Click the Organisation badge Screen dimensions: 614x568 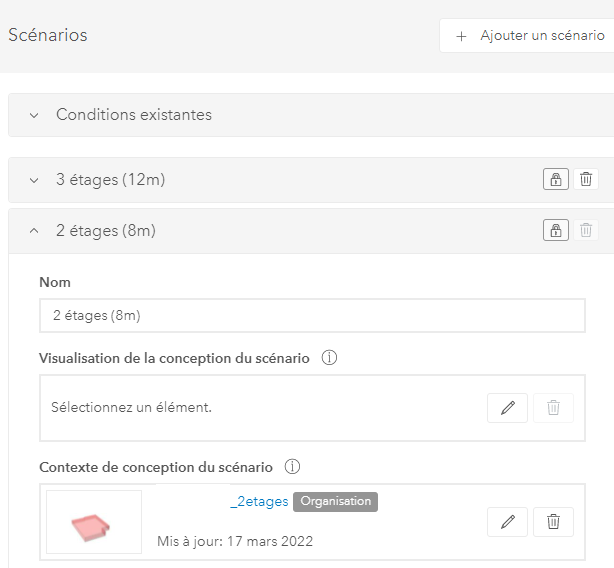click(x=336, y=501)
